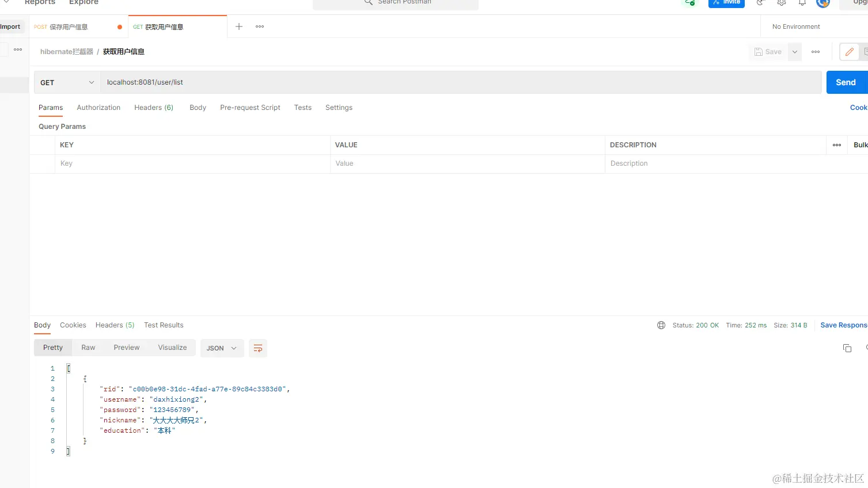This screenshot has height=488, width=868.
Task: Click the request URL input field
Action: click(461, 82)
